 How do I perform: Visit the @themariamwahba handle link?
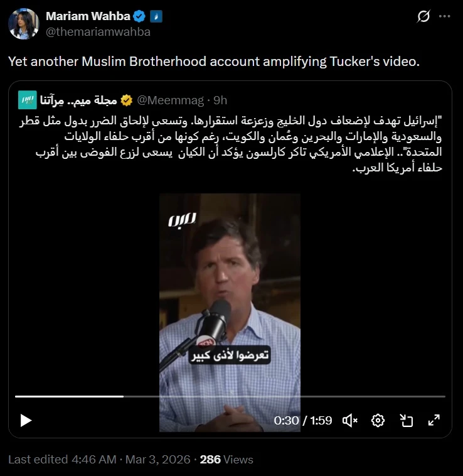pos(98,32)
